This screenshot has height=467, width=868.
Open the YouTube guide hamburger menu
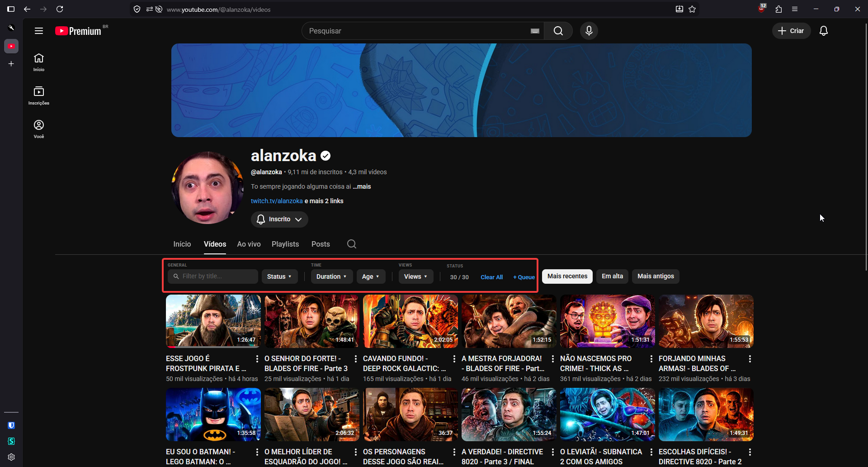pyautogui.click(x=39, y=31)
